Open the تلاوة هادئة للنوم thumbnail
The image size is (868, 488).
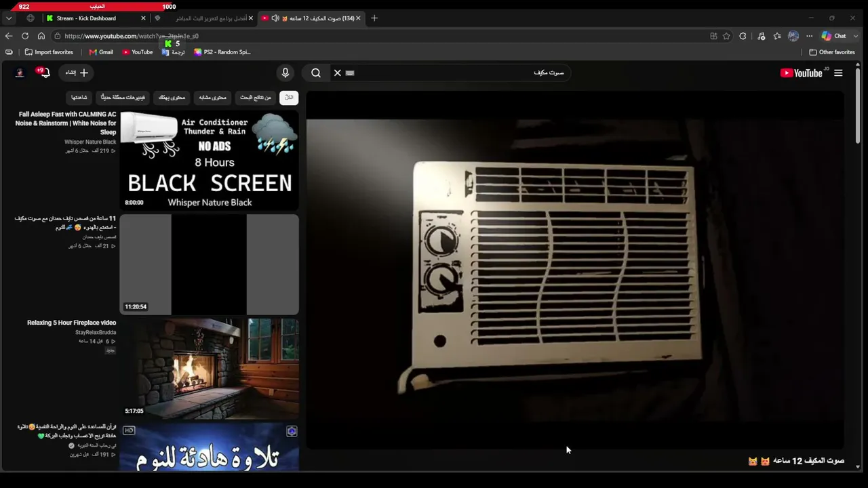[210, 447]
